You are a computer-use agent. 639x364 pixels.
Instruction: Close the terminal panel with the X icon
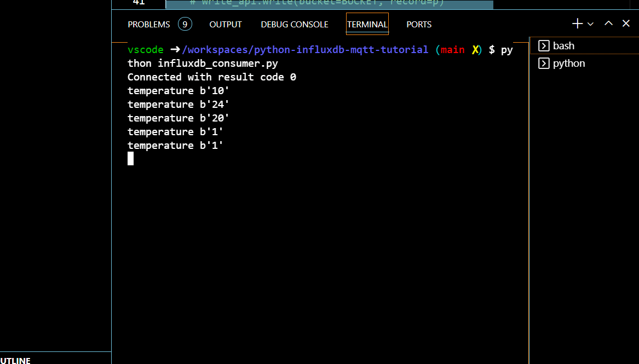626,24
